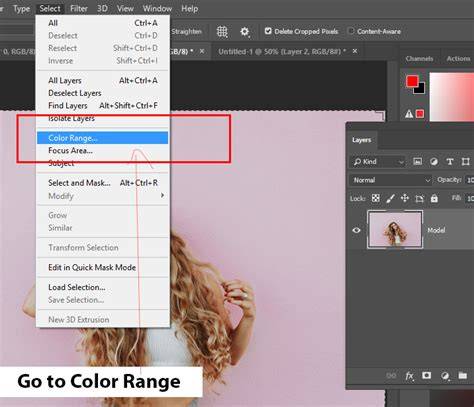Viewport: 474px width, 407px height.
Task: Click the lock all padlock icon
Action: [434, 198]
